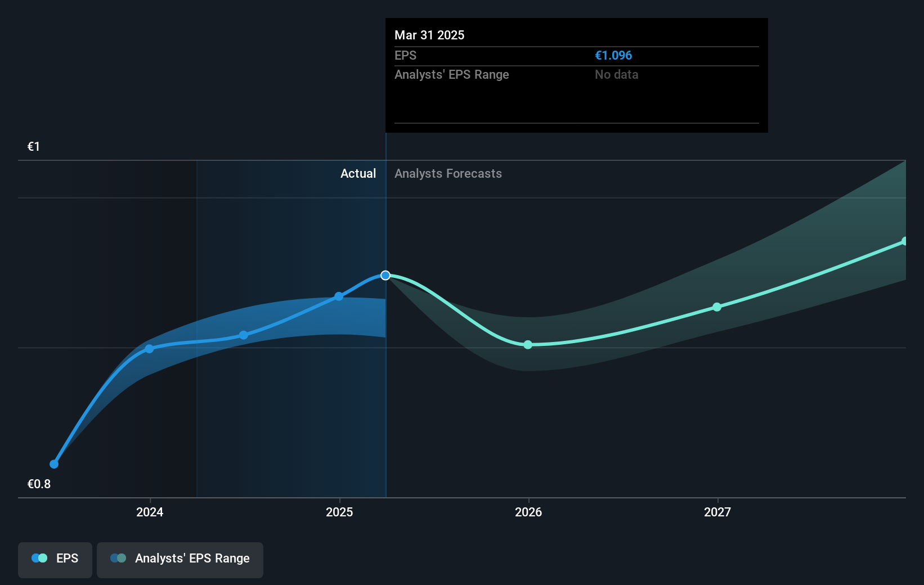Click the 2026 forecast data point

[528, 345]
